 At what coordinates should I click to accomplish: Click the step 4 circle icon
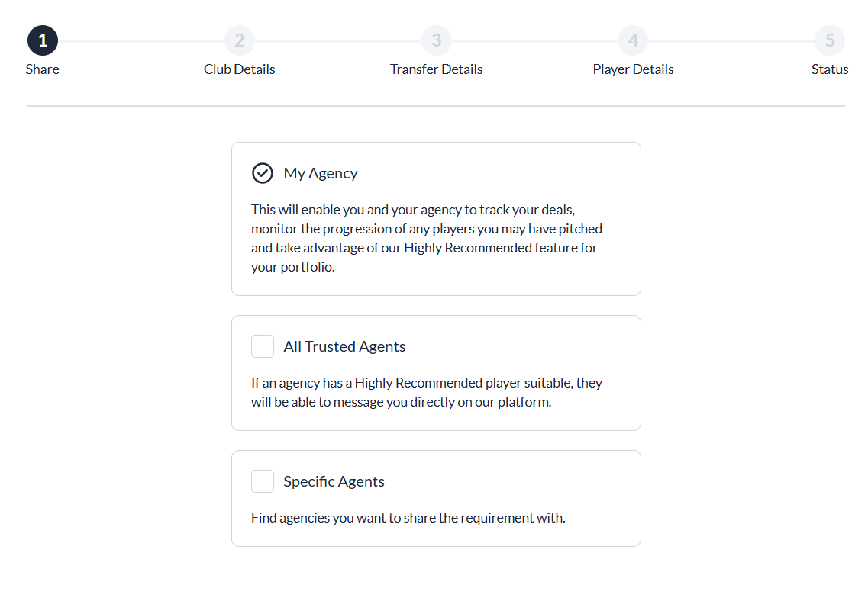click(x=633, y=40)
